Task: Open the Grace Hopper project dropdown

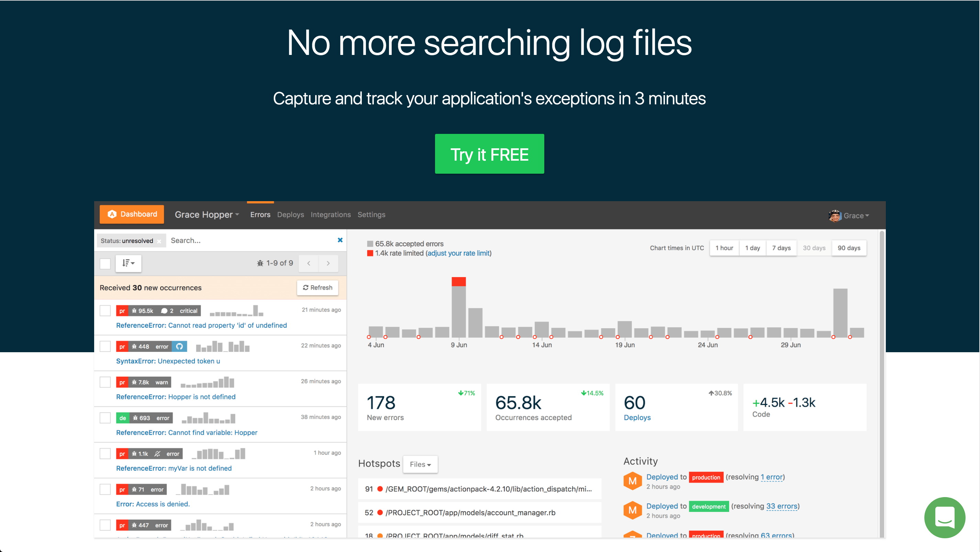Action: (207, 215)
